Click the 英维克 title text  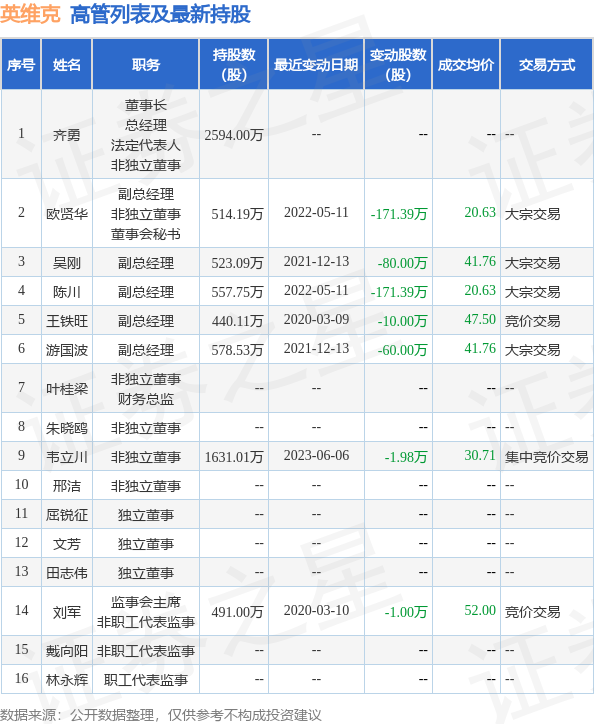(30, 14)
